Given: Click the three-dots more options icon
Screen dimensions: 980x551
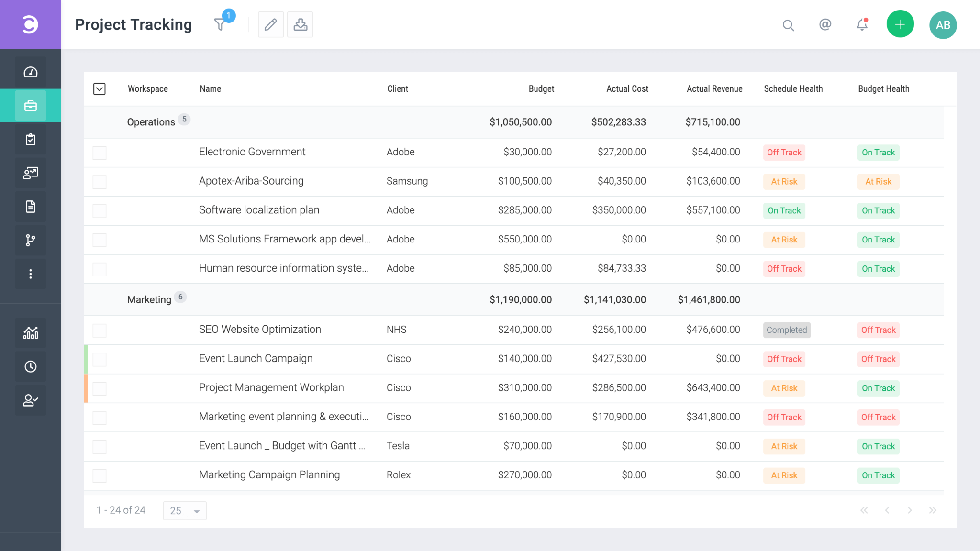Looking at the screenshot, I should coord(30,274).
